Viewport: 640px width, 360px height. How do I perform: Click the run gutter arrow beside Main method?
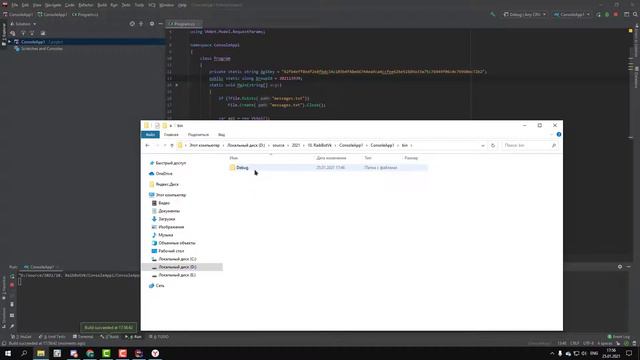[177, 85]
